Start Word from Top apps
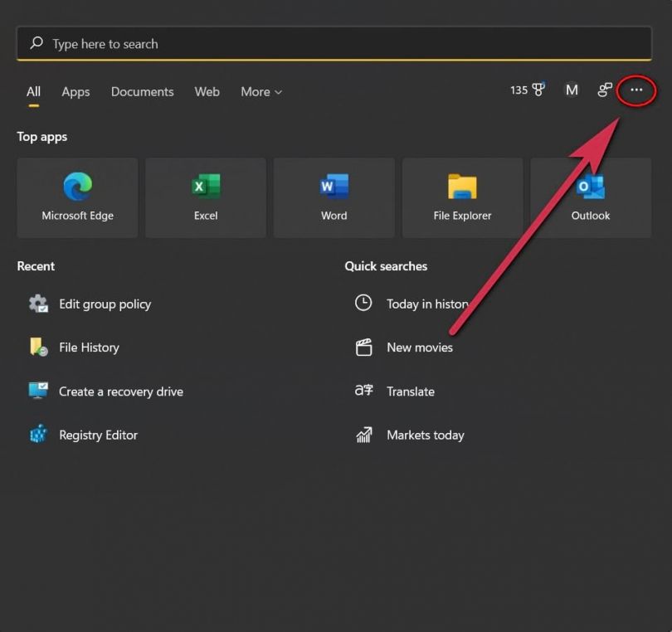672x632 pixels. tap(334, 197)
